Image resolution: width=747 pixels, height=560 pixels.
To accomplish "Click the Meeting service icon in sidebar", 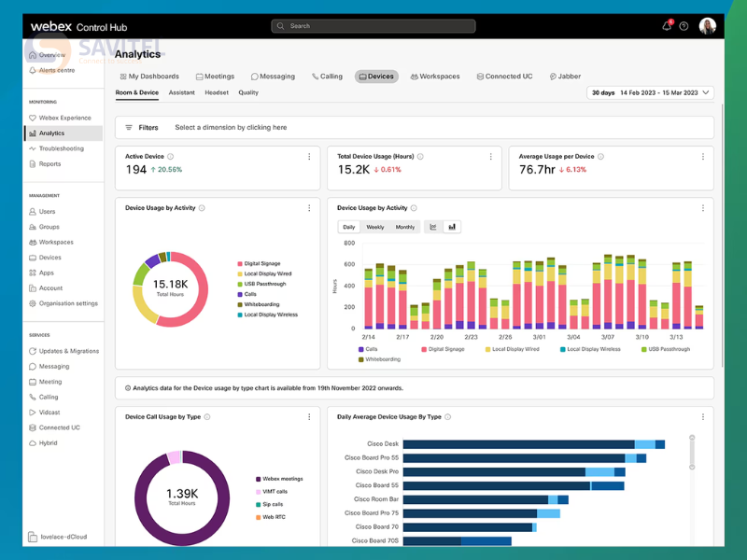I will click(x=33, y=382).
